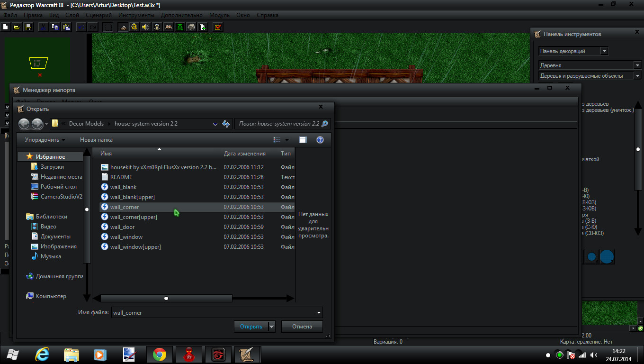This screenshot has width=644, height=364.
Task: Toggle the preview pane icon
Action: pyautogui.click(x=303, y=140)
